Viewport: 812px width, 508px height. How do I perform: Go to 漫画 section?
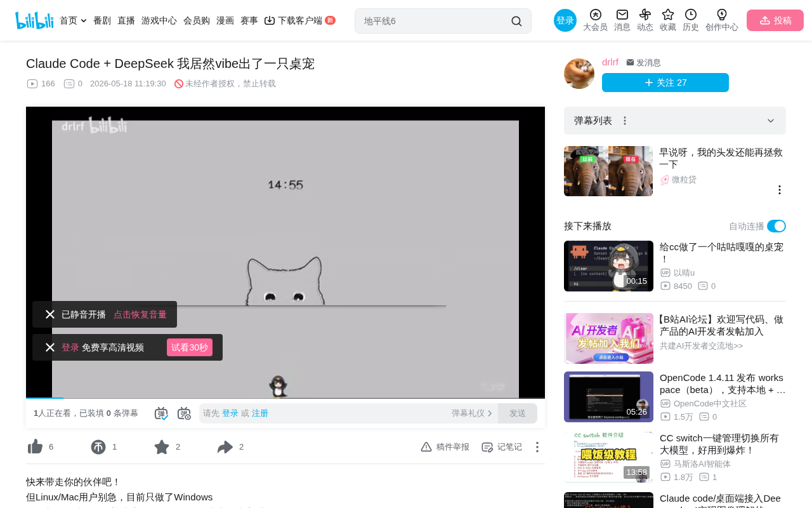(x=225, y=20)
